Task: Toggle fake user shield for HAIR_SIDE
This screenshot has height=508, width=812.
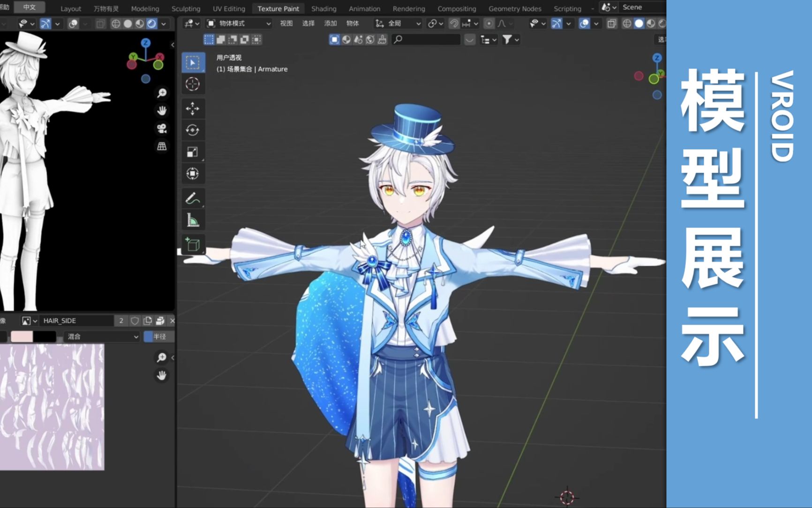Action: (135, 321)
